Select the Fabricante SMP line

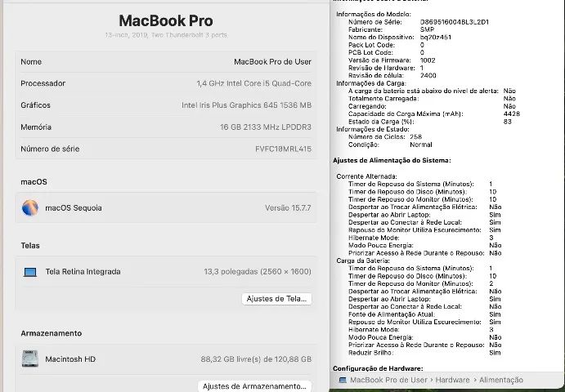coord(392,29)
